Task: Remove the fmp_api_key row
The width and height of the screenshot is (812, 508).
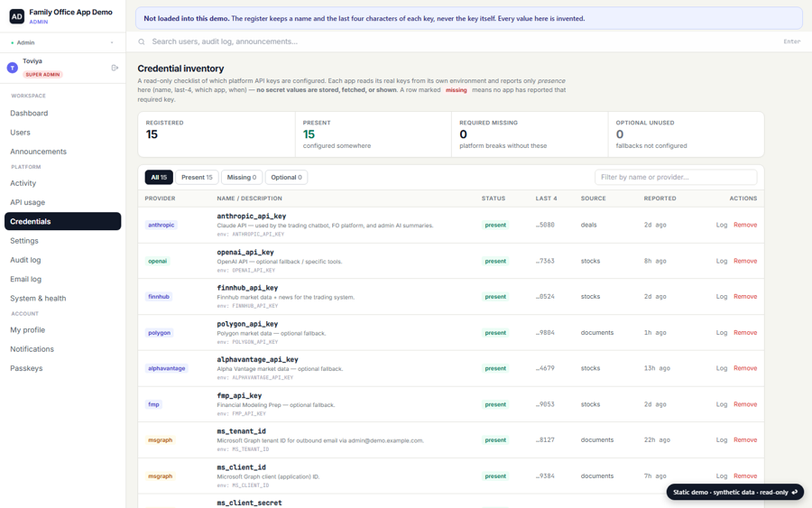Action: 745,404
